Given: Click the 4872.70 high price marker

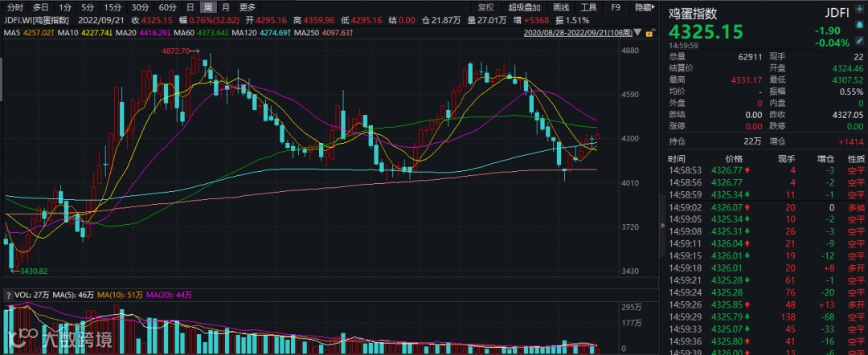Looking at the screenshot, I should click(x=175, y=51).
